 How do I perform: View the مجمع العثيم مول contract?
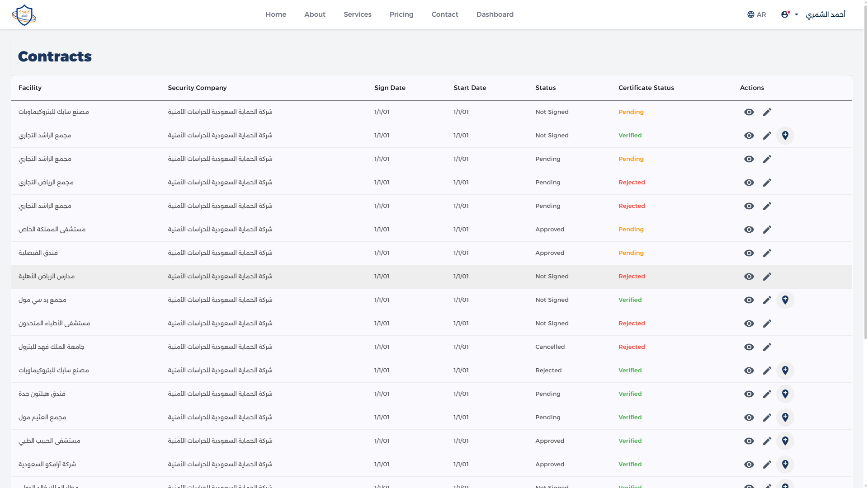click(749, 418)
